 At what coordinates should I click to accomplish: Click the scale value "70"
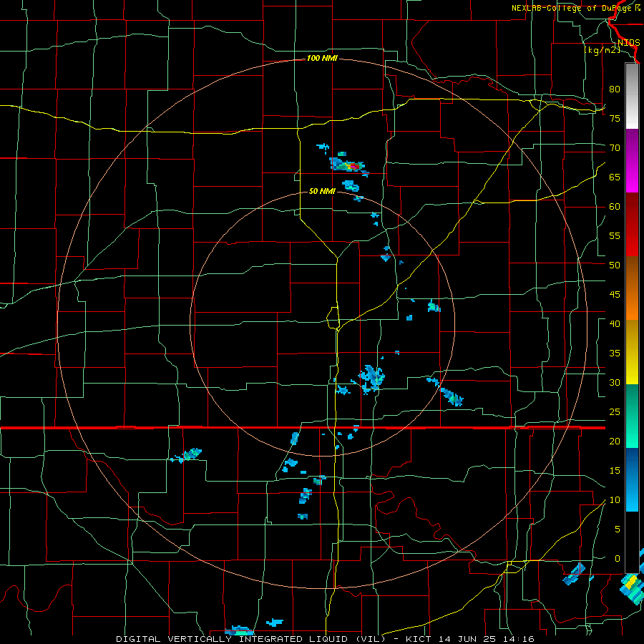pyautogui.click(x=615, y=148)
